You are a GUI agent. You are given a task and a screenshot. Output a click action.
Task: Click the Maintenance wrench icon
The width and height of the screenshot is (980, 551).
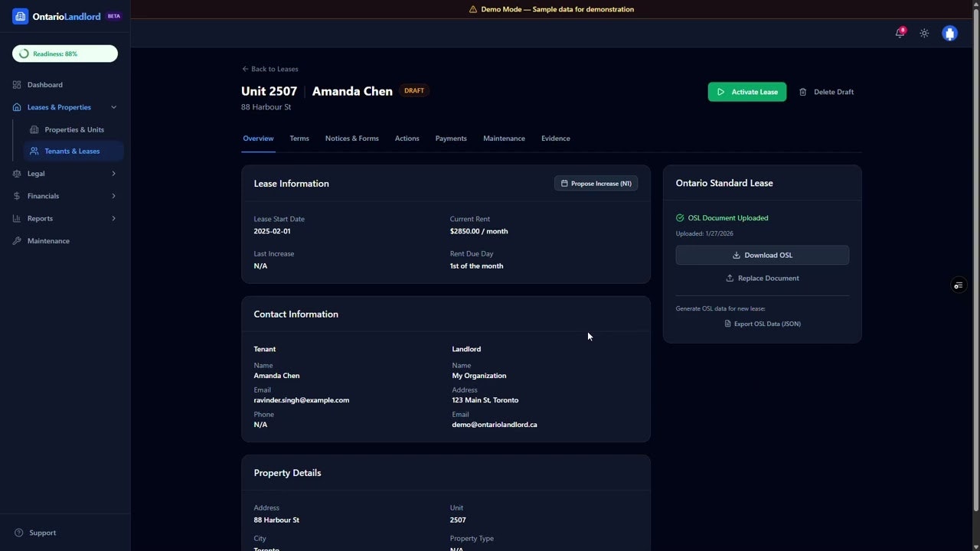coord(17,241)
